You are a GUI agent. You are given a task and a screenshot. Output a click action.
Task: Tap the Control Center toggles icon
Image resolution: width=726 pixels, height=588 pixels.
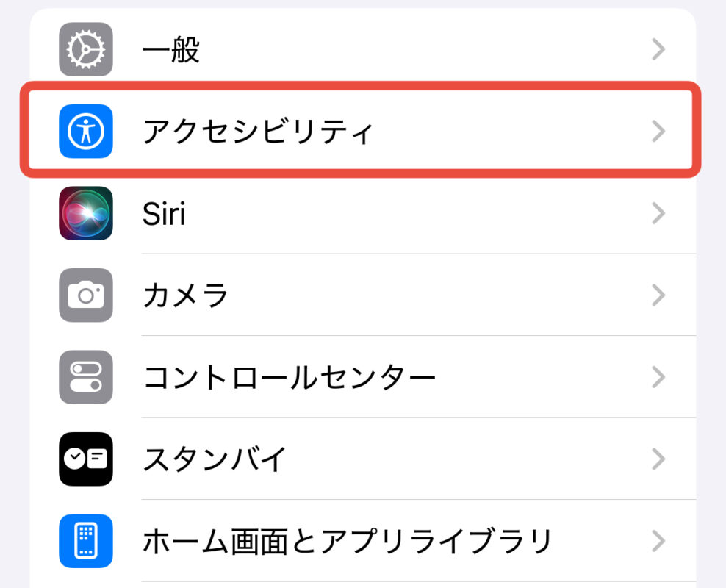86,377
